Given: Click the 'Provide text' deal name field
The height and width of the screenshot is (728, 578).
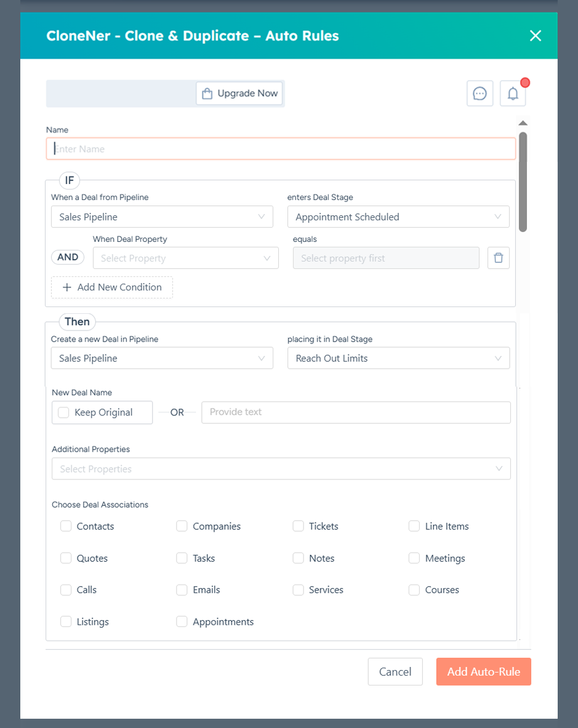Looking at the screenshot, I should 356,412.
